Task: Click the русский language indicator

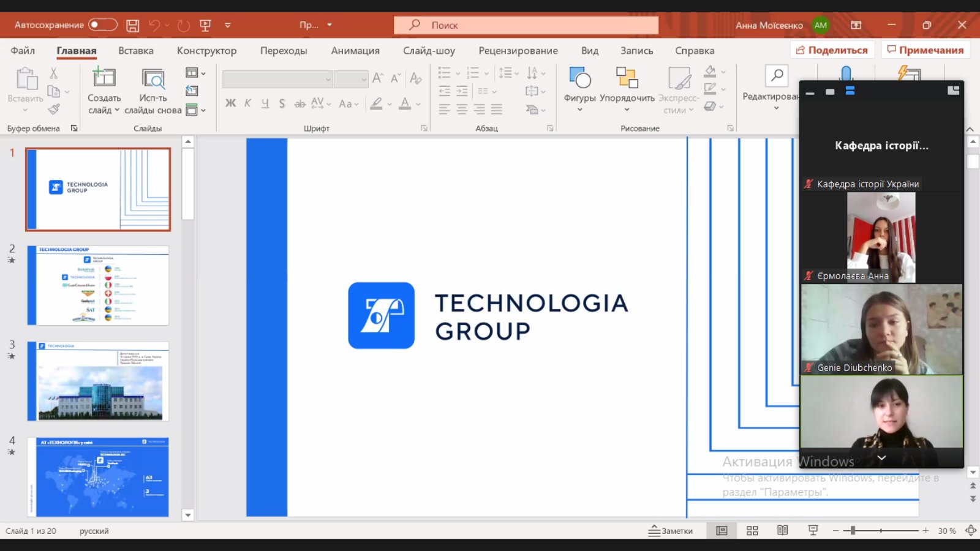Action: click(94, 531)
